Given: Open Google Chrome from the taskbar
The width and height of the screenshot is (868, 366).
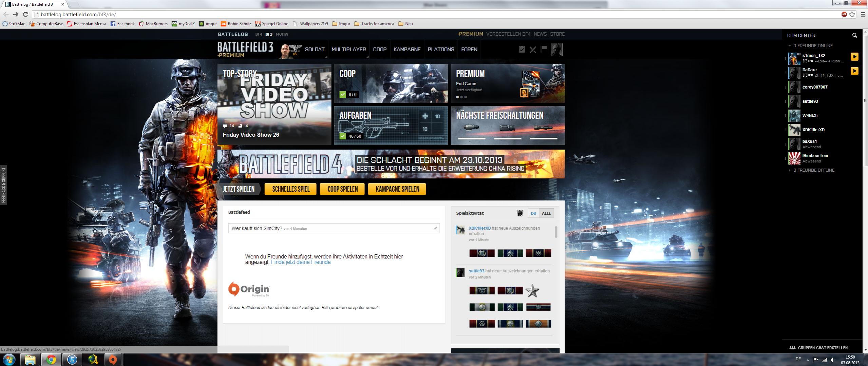Looking at the screenshot, I should (51, 360).
